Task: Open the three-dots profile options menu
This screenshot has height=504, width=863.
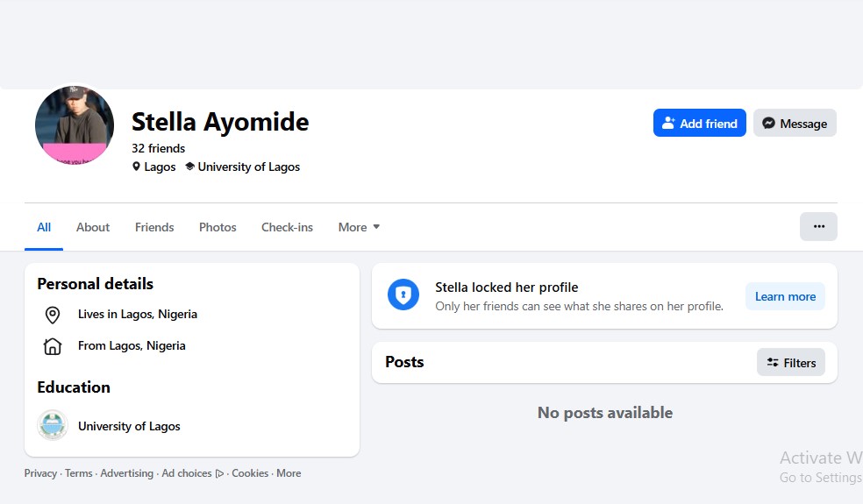Action: tap(818, 226)
